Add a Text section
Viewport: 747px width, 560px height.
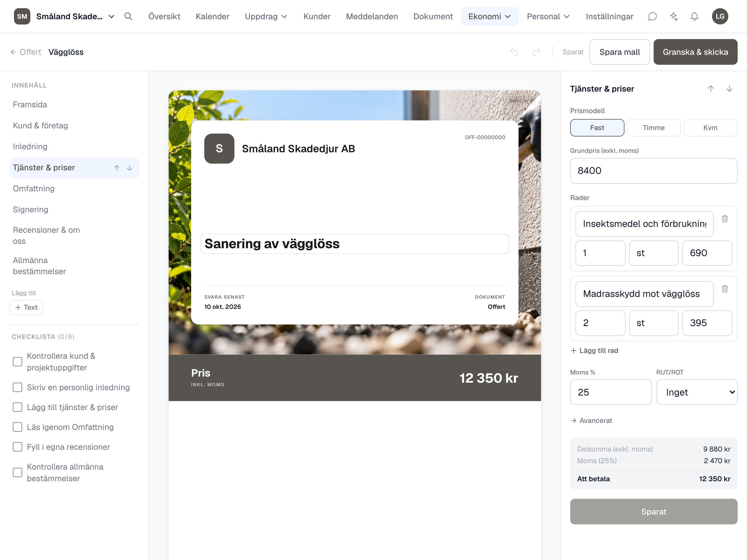pos(26,307)
